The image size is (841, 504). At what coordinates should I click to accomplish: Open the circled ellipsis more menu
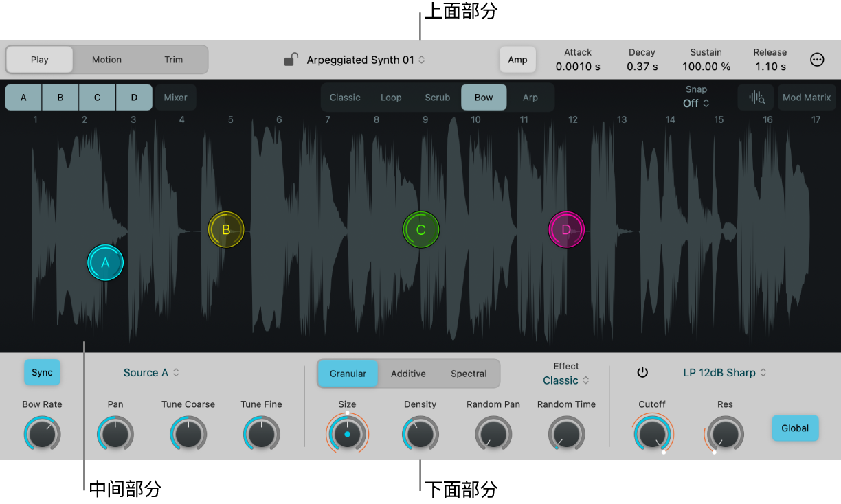point(817,60)
